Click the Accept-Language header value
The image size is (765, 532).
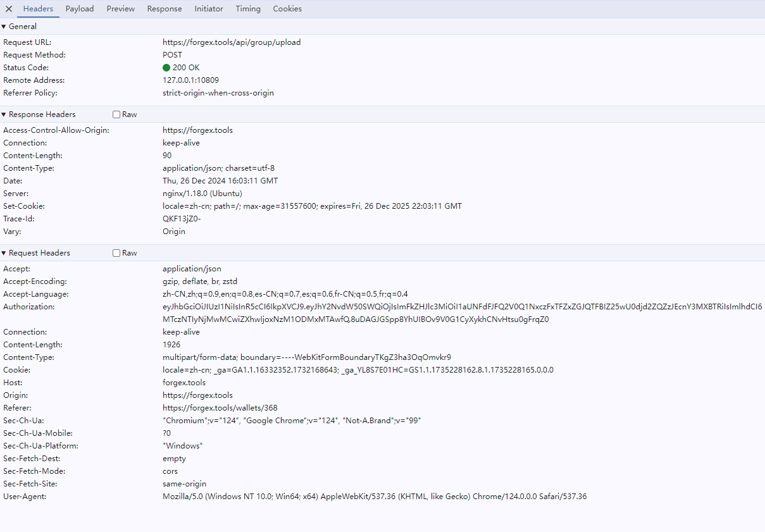(285, 294)
